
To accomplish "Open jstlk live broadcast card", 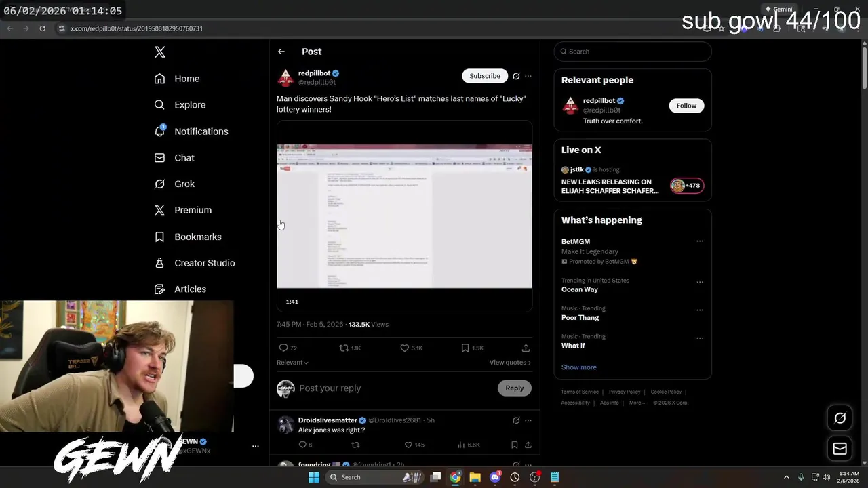I will coord(633,180).
